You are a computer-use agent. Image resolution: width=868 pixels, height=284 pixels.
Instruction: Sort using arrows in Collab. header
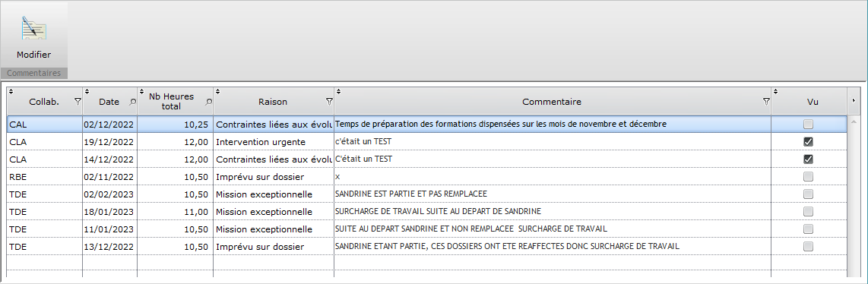pos(11,91)
